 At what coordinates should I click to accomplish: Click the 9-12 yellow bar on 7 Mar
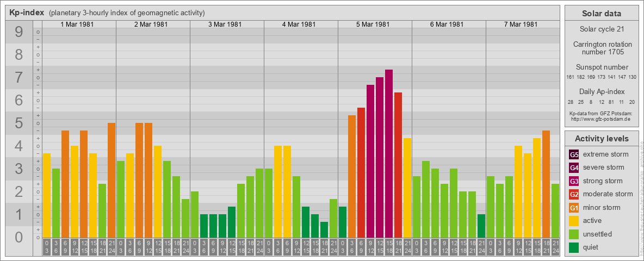pos(518,191)
